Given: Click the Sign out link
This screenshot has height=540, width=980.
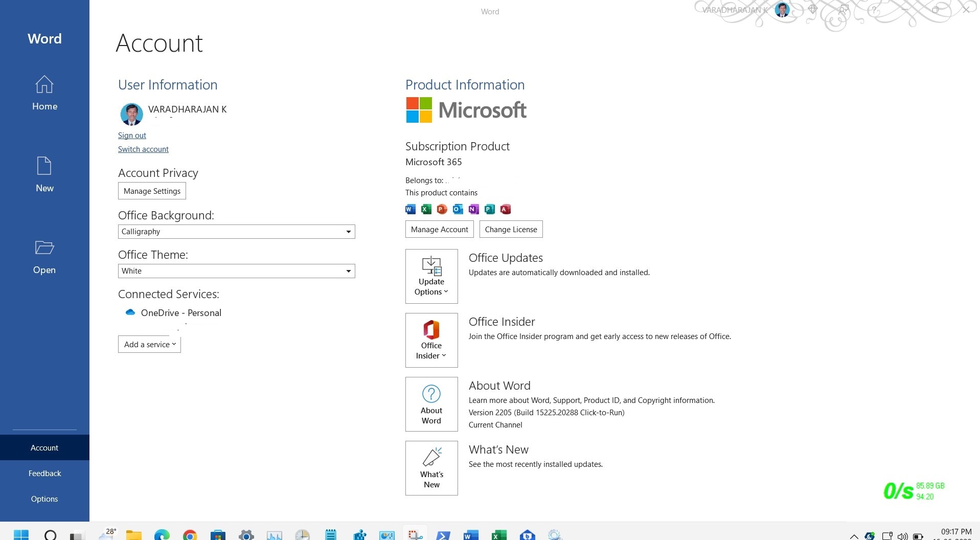Looking at the screenshot, I should (132, 135).
